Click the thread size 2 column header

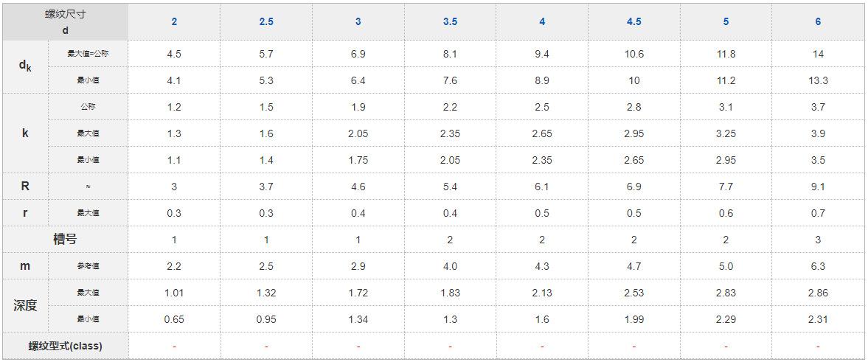(x=174, y=22)
